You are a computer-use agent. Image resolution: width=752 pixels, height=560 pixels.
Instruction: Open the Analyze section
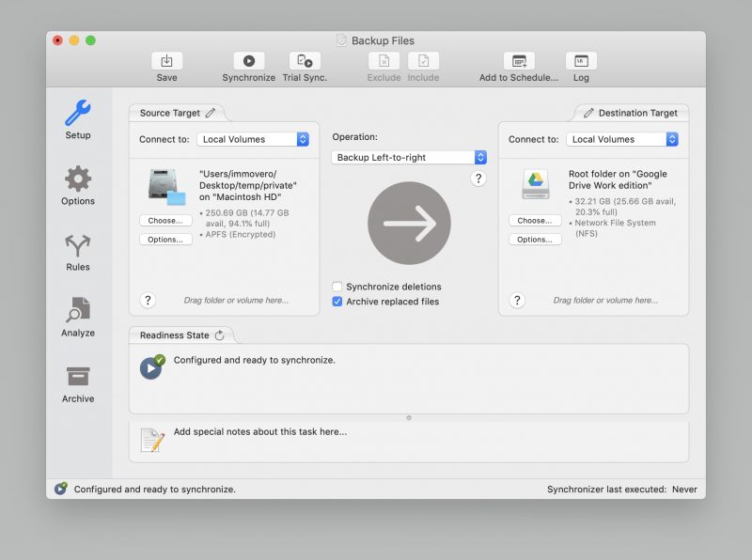[x=78, y=317]
